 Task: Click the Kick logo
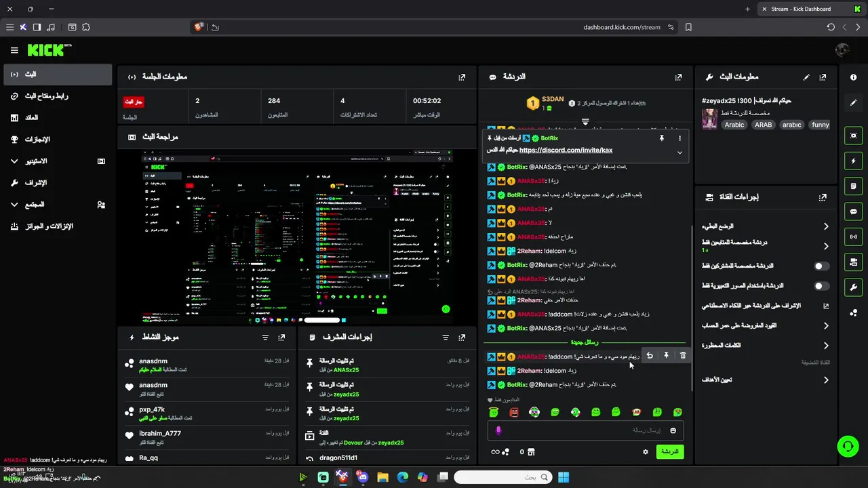(x=49, y=50)
